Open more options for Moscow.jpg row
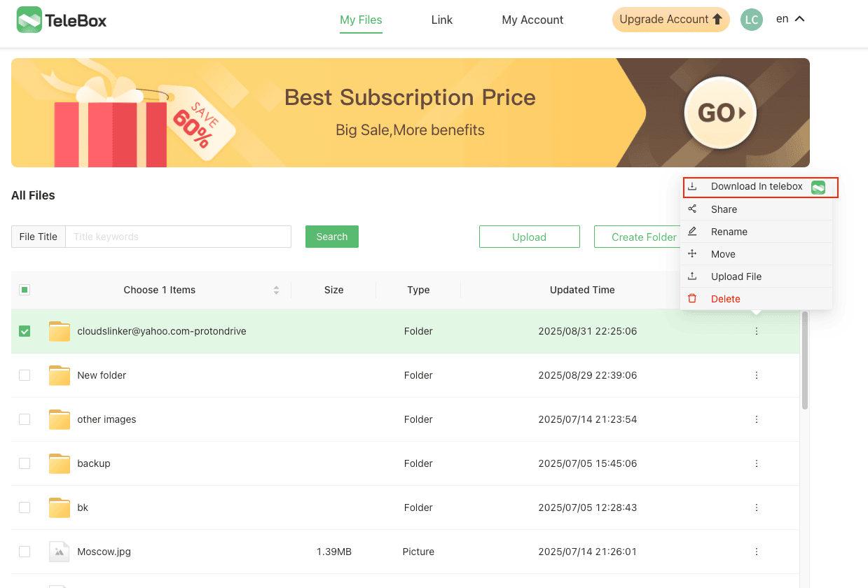This screenshot has height=588, width=868. [x=757, y=552]
